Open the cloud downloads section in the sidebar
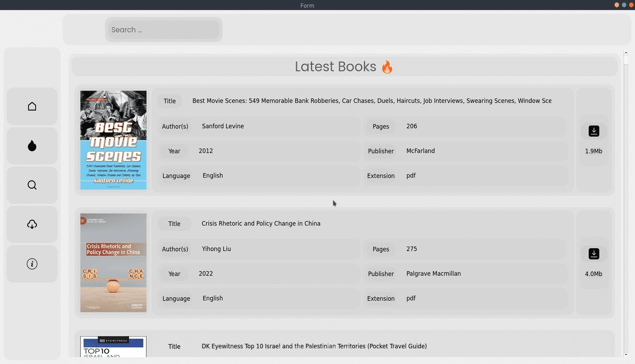This screenshot has width=635, height=364. click(32, 224)
